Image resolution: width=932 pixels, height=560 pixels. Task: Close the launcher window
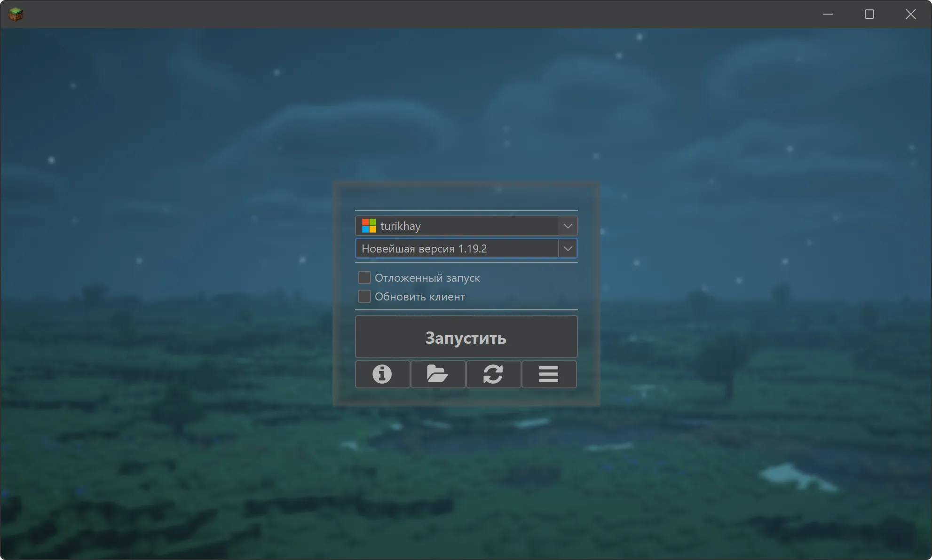tap(910, 14)
